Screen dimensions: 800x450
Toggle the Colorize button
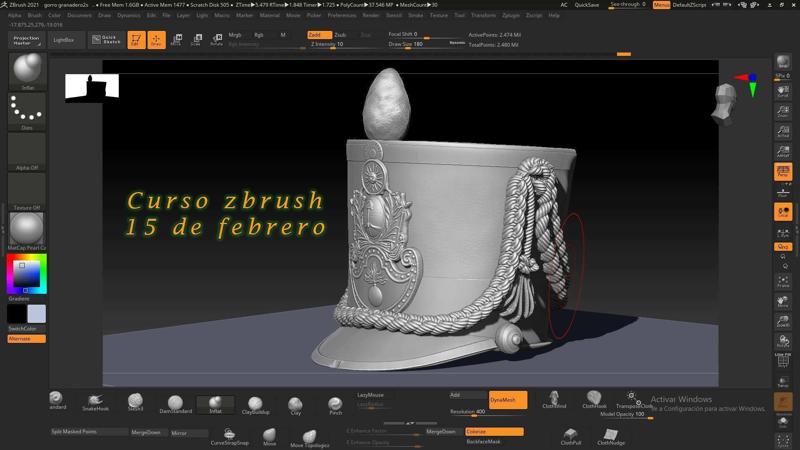[x=494, y=432]
